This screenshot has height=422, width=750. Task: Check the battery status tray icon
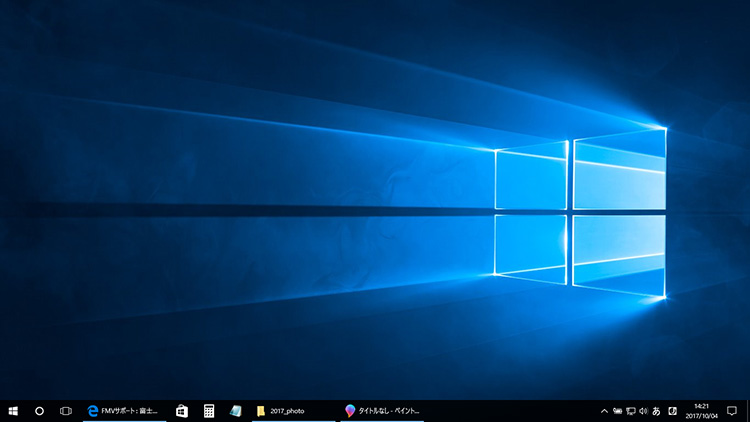[618, 411]
